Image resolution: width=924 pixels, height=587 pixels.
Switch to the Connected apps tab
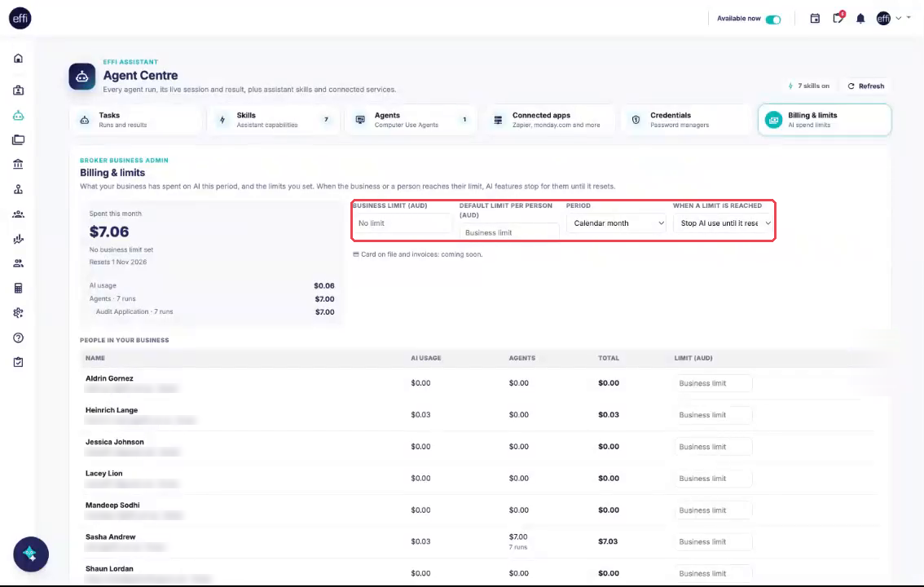pyautogui.click(x=548, y=120)
